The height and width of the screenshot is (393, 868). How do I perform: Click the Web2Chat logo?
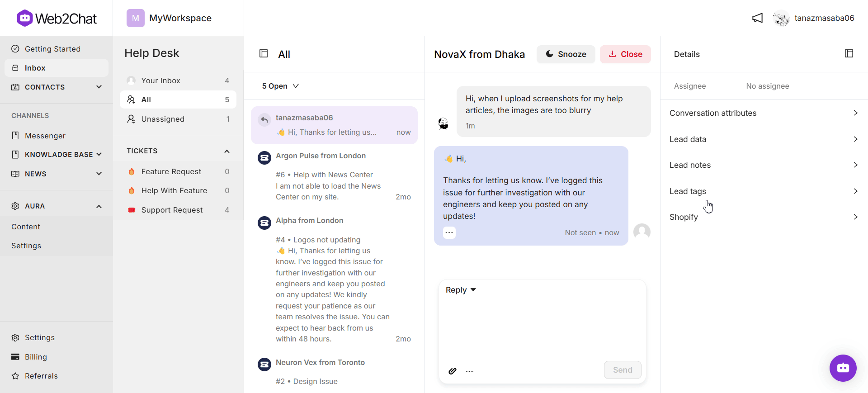(57, 18)
